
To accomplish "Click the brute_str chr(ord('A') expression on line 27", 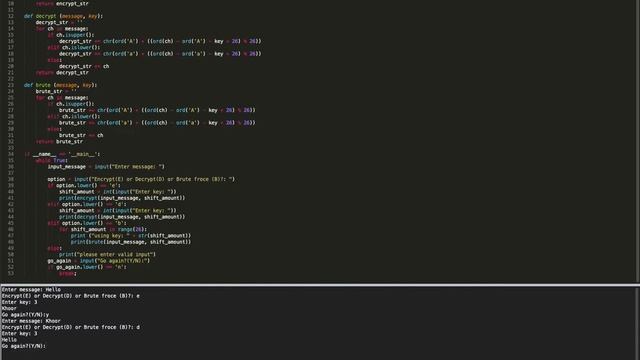I will pyautogui.click(x=157, y=110).
